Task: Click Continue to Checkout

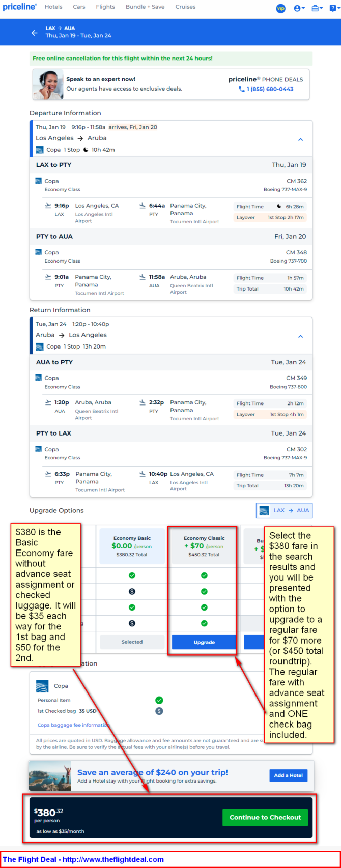Action: point(265,817)
